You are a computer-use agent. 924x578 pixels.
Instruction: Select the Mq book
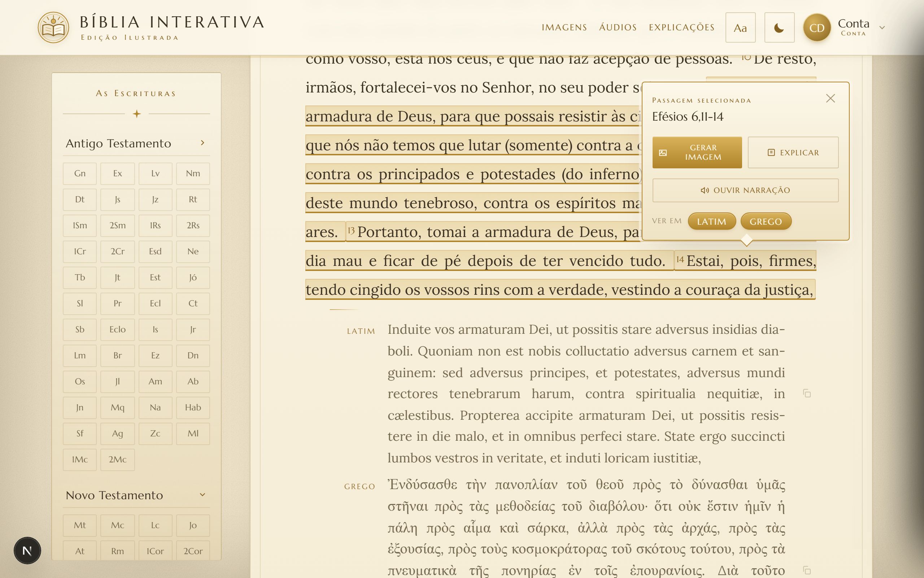118,407
